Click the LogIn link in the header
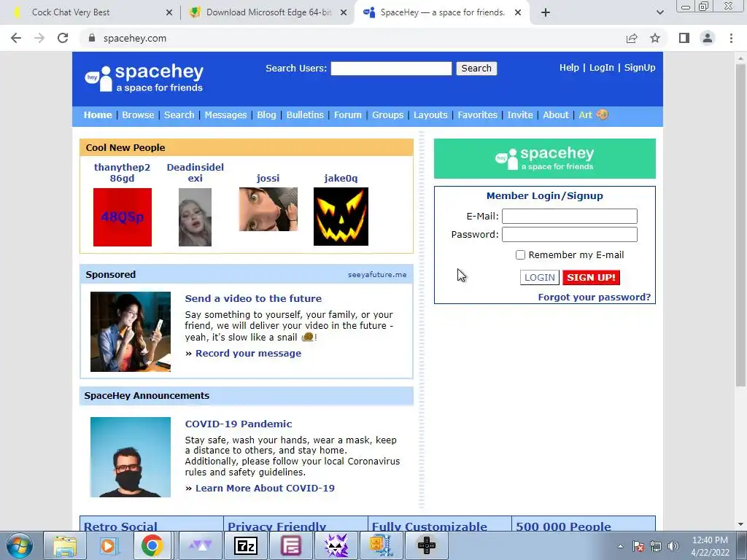747x560 pixels. (601, 68)
